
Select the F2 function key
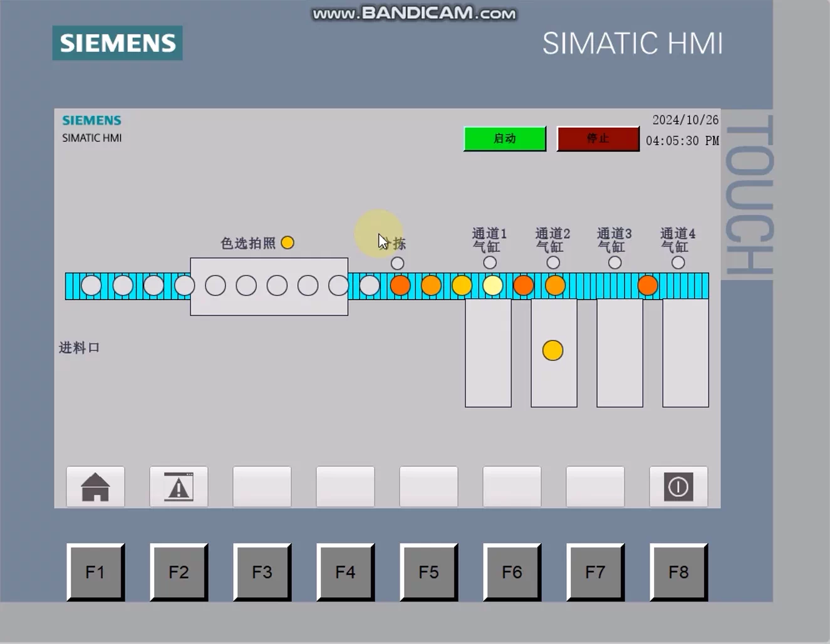pyautogui.click(x=179, y=572)
